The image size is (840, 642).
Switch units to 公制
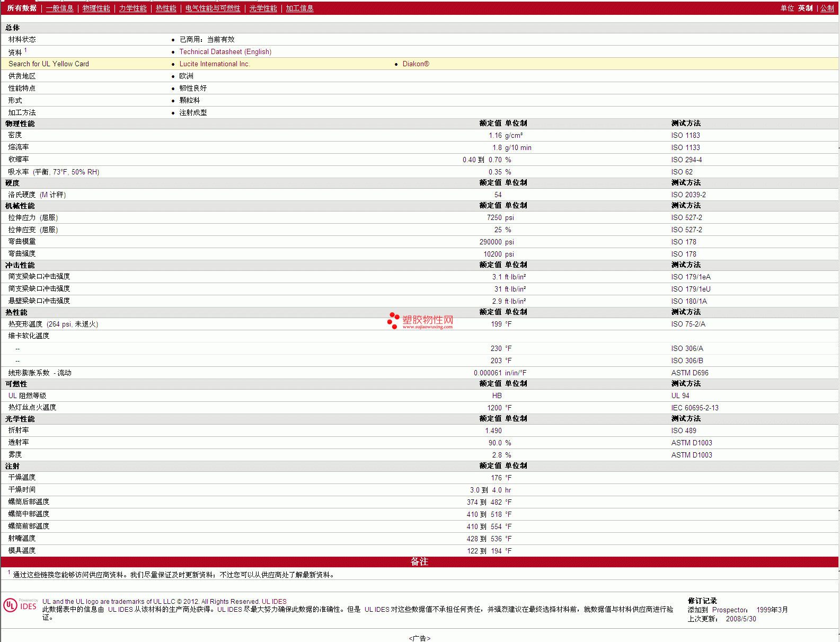[x=827, y=8]
